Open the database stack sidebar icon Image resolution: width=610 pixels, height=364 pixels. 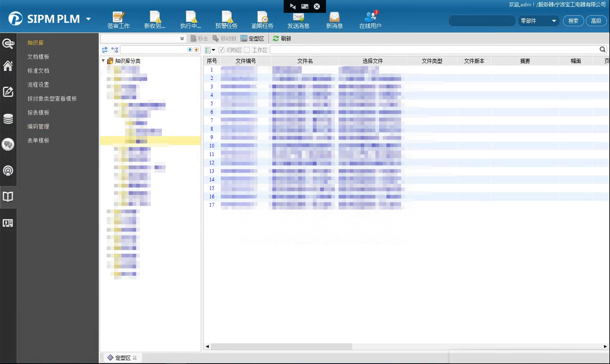pos(8,119)
